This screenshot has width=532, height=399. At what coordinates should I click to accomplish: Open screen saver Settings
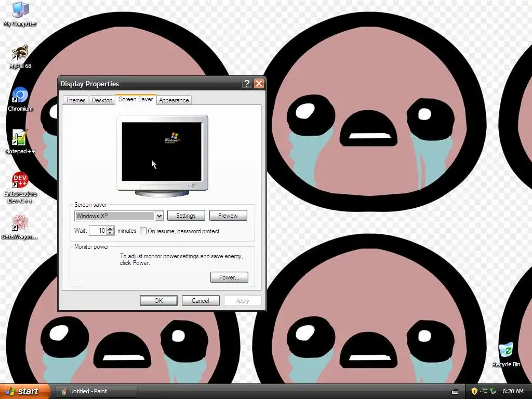pyautogui.click(x=186, y=216)
